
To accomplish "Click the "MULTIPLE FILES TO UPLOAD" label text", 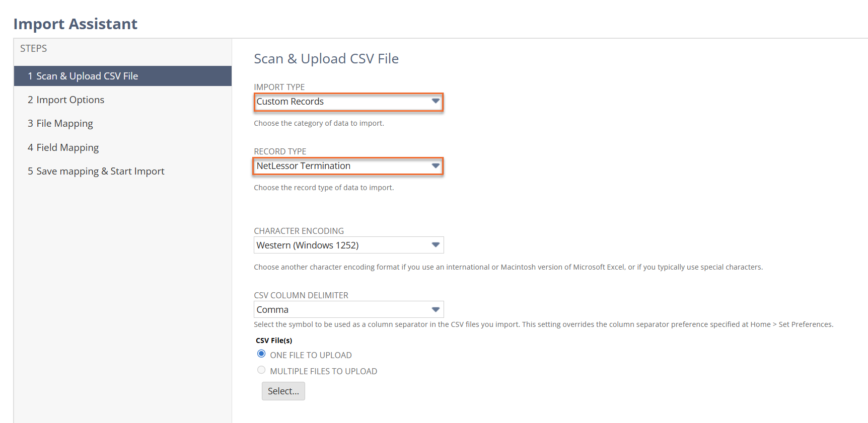I will pyautogui.click(x=323, y=371).
